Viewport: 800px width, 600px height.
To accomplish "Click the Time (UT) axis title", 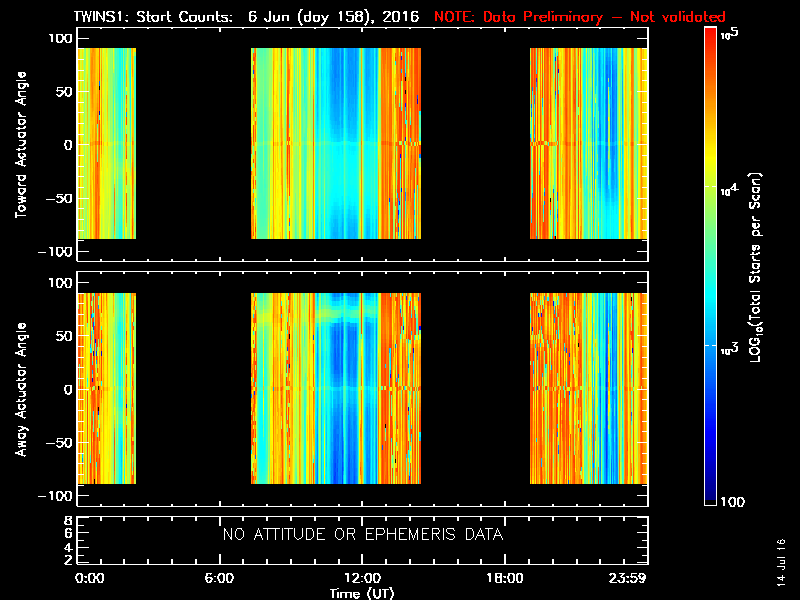I will click(x=362, y=593).
